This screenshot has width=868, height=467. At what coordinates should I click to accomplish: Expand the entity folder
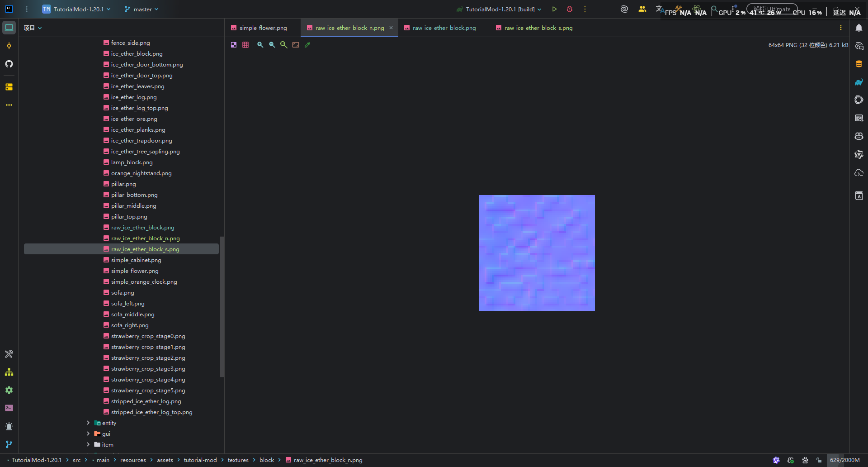[x=88, y=423]
